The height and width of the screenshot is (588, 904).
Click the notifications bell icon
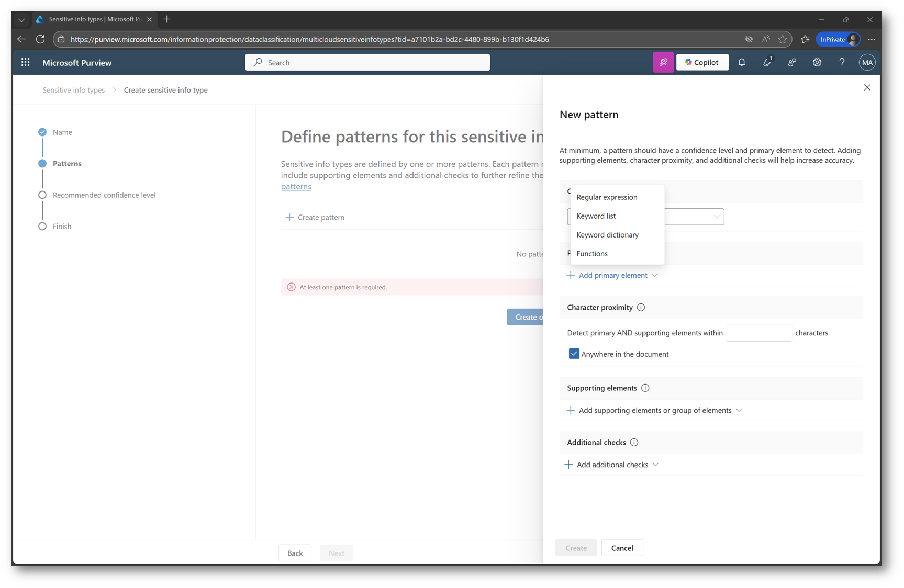(x=742, y=62)
